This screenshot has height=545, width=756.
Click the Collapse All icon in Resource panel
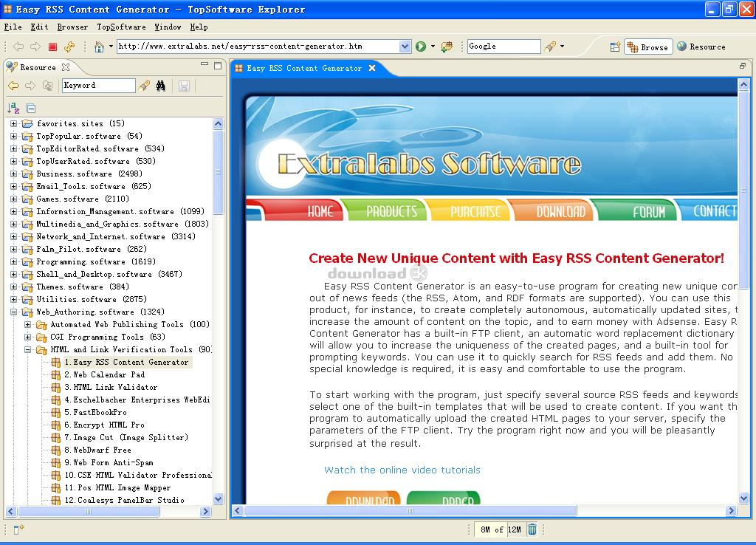pyautogui.click(x=31, y=108)
